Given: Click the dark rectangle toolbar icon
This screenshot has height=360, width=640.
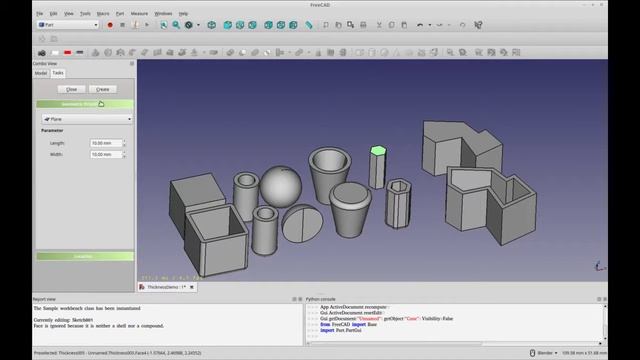Looking at the screenshot, I should 80,53.
